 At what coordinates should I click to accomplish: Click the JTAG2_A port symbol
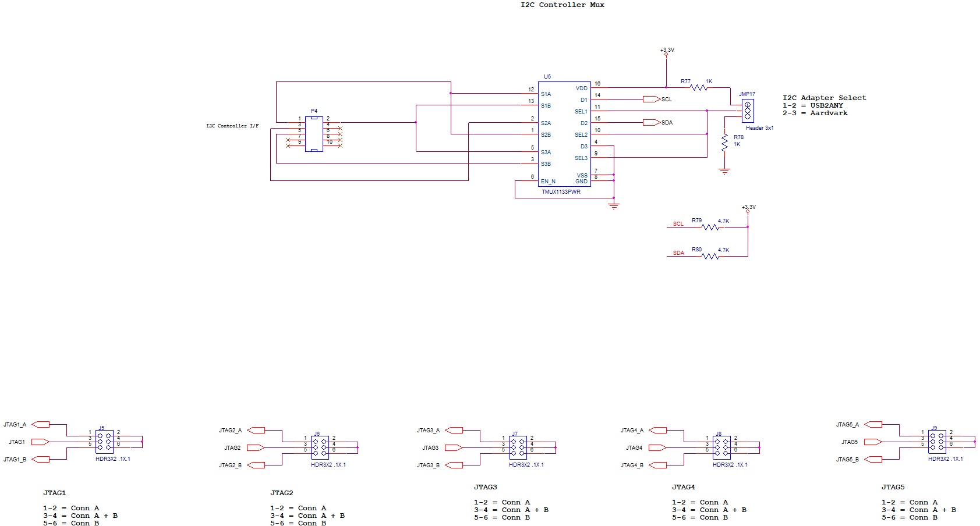[x=256, y=430]
